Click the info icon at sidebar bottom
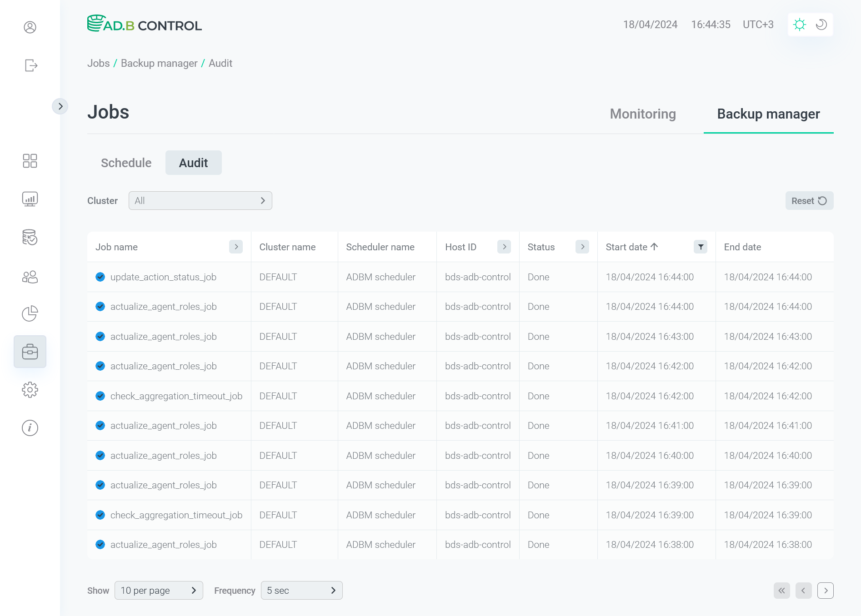The height and width of the screenshot is (616, 861). (x=30, y=427)
